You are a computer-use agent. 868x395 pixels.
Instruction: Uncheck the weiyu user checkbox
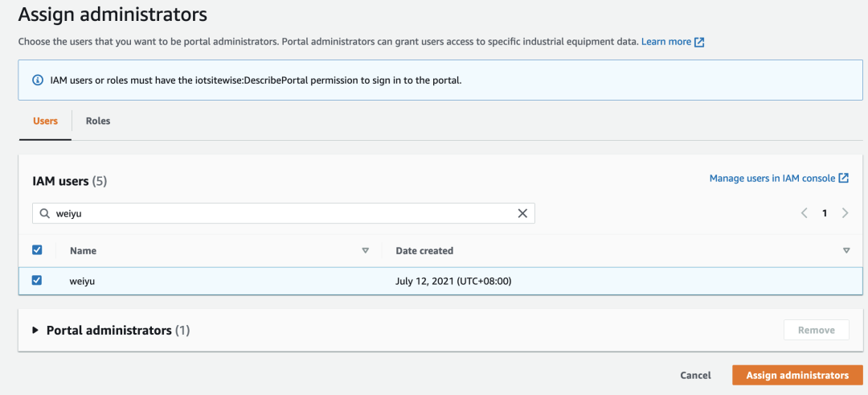[37, 281]
